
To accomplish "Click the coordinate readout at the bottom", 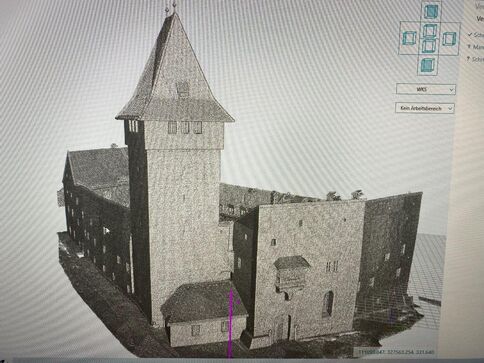I will click(x=396, y=352).
